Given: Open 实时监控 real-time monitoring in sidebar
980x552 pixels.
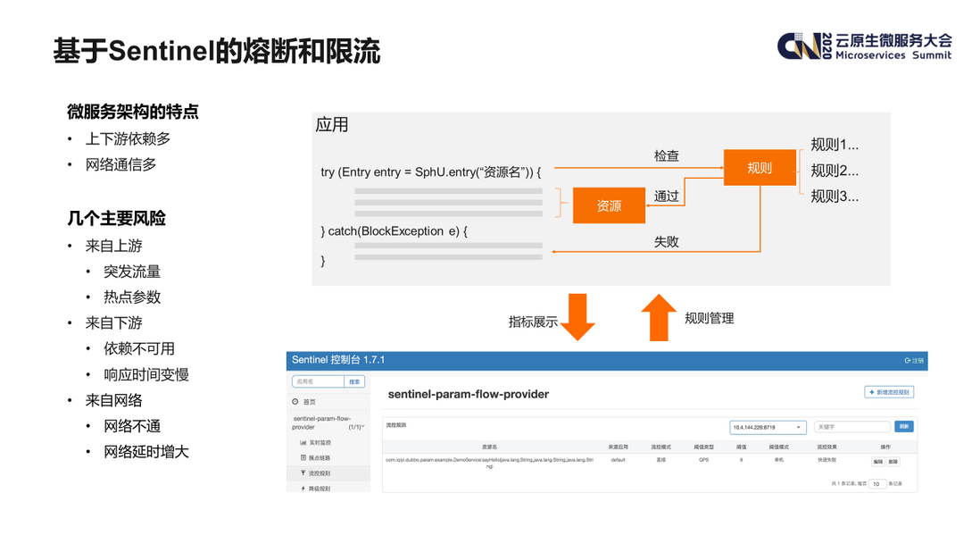Looking at the screenshot, I should point(316,443).
